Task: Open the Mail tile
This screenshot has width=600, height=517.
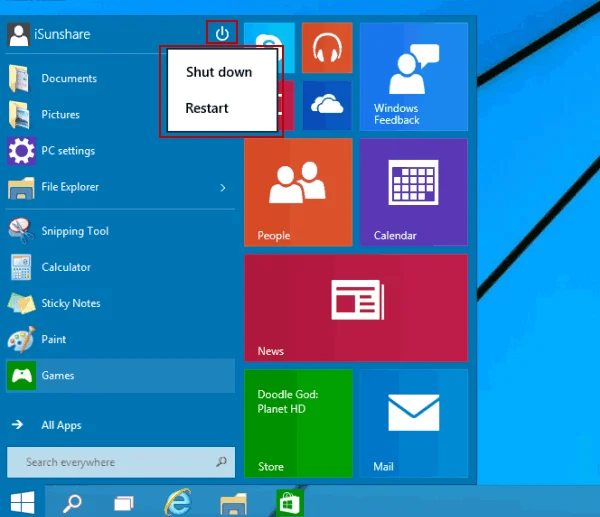Action: 414,424
